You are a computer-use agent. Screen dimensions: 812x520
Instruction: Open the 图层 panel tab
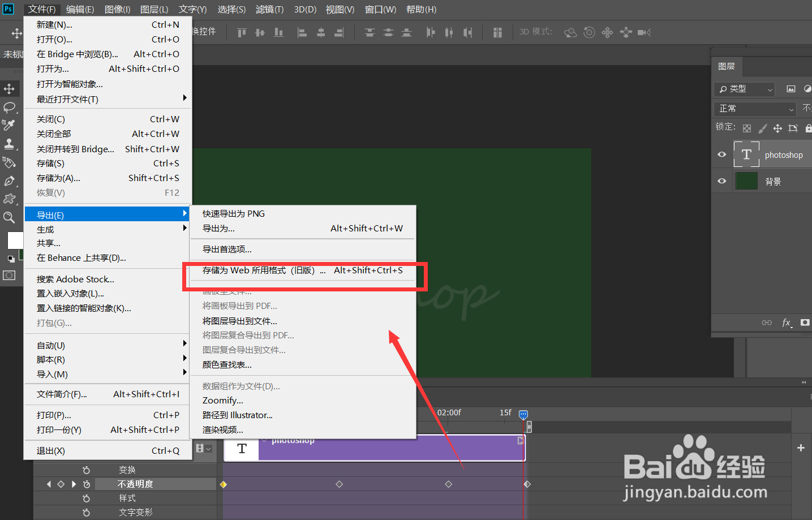pos(727,67)
